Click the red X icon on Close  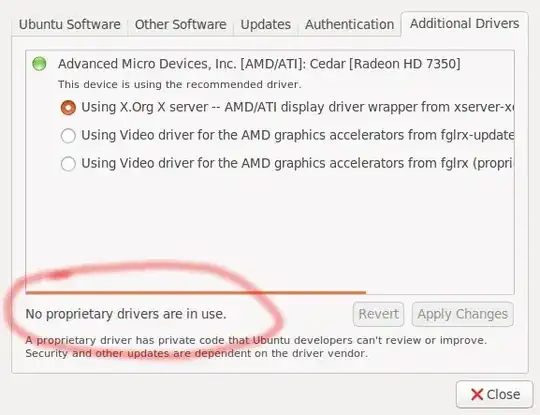477,394
